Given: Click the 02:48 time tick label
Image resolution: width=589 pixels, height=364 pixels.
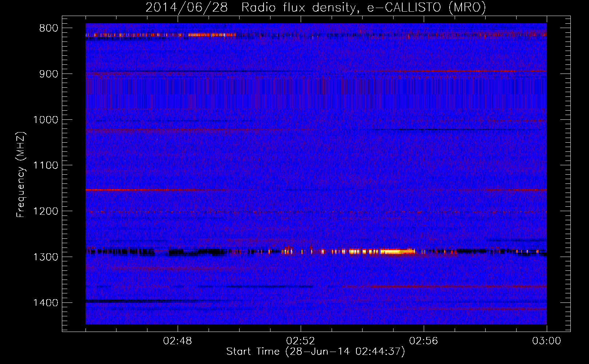Looking at the screenshot, I should (x=178, y=341).
